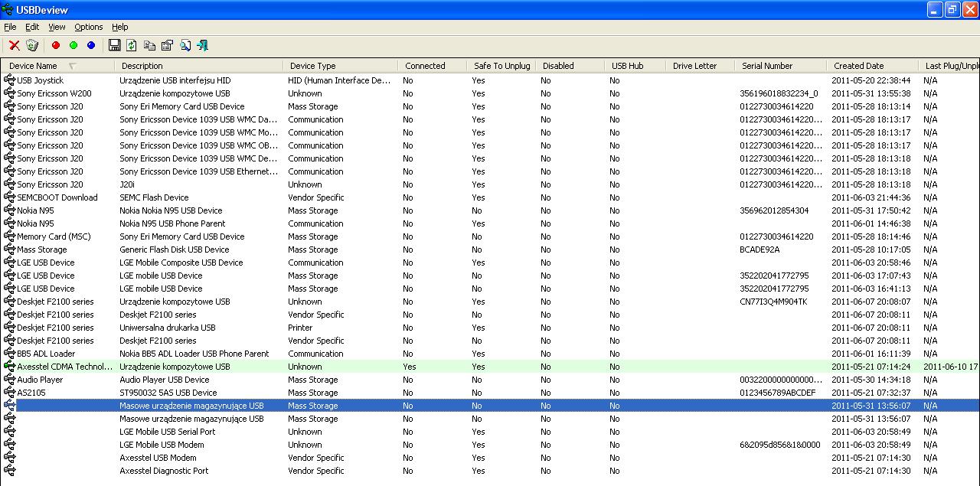Click the USB icon of the highlighted blue row

(9, 405)
